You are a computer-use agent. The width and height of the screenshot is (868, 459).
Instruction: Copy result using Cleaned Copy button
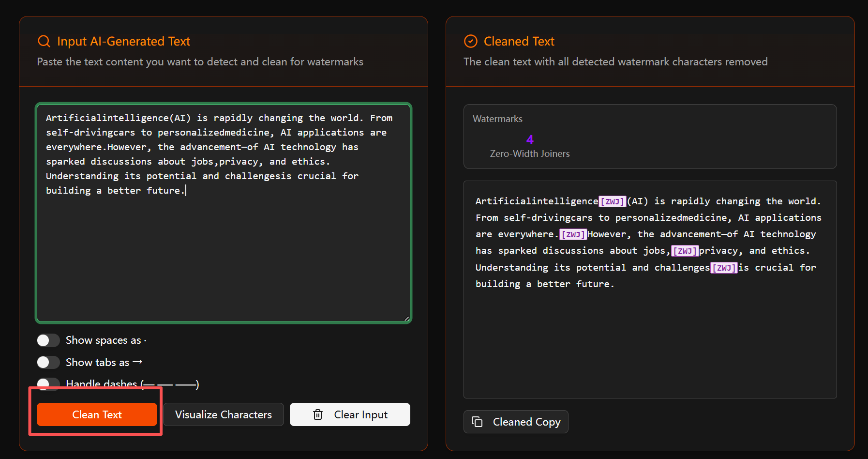516,422
